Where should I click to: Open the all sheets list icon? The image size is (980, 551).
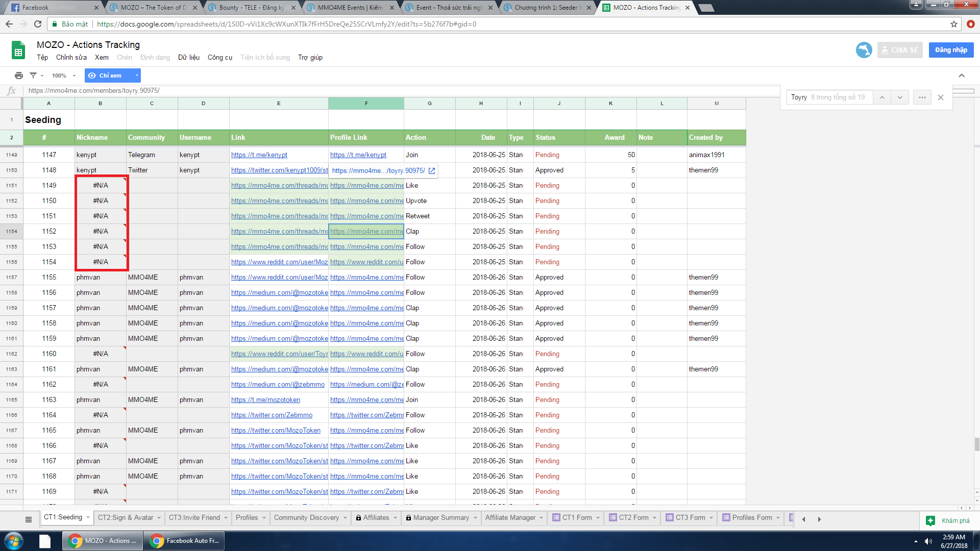(29, 519)
